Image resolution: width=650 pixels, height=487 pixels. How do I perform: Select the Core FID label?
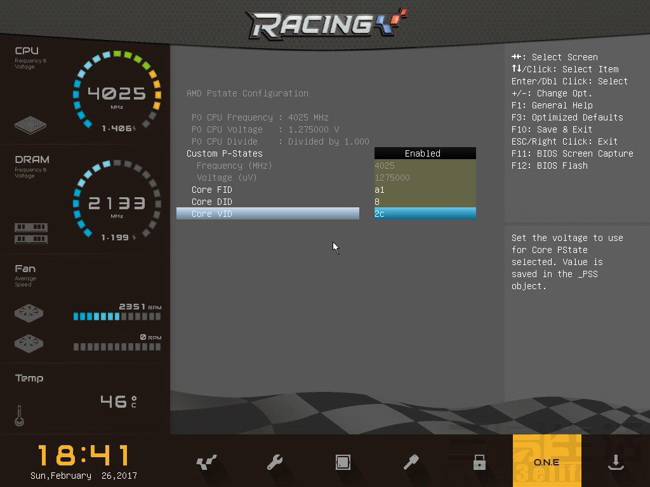211,189
